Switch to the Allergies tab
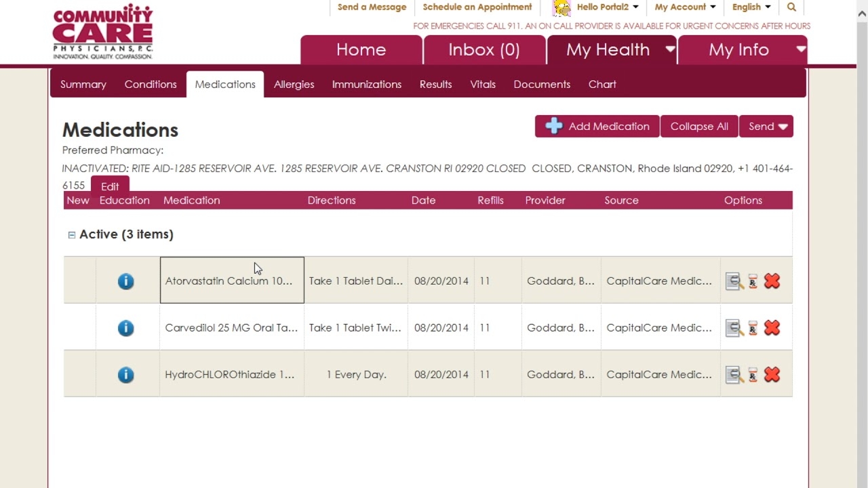The height and width of the screenshot is (488, 868). 294,85
